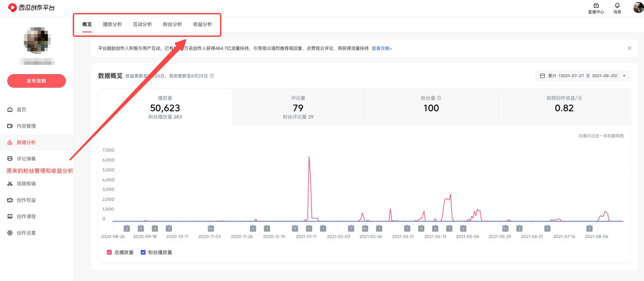The image size is (644, 281).
Task: Click the account avatar in the top bar
Action: (x=638, y=8)
